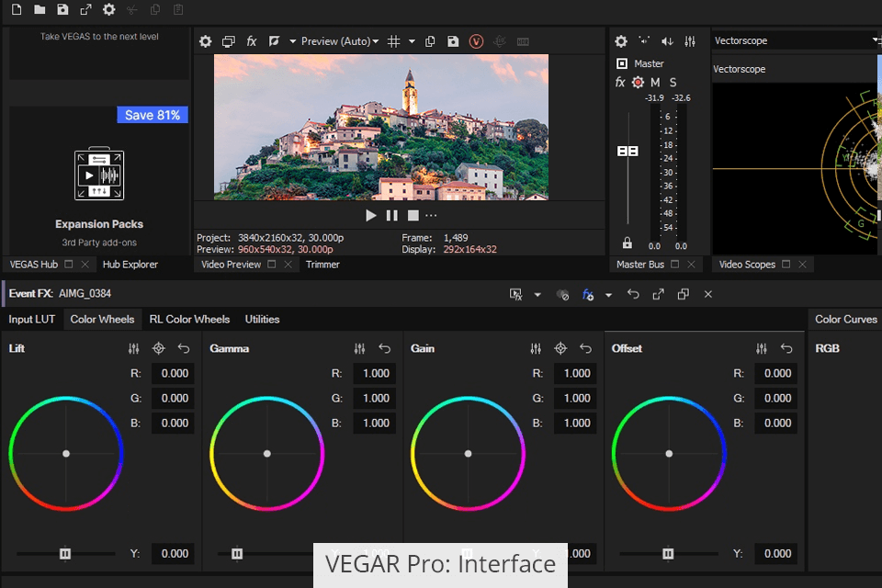Click the Gamma G value field
Image resolution: width=882 pixels, height=588 pixels.
[x=375, y=398]
